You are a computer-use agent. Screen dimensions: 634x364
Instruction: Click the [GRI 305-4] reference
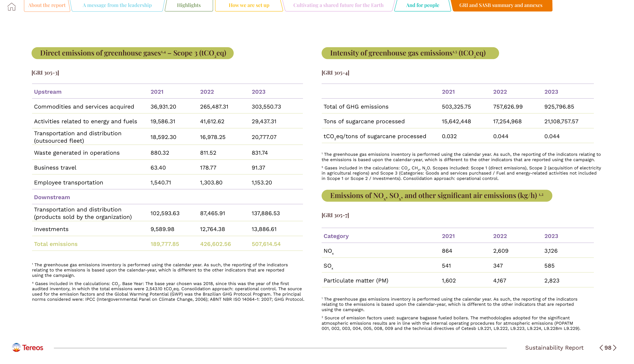(335, 73)
